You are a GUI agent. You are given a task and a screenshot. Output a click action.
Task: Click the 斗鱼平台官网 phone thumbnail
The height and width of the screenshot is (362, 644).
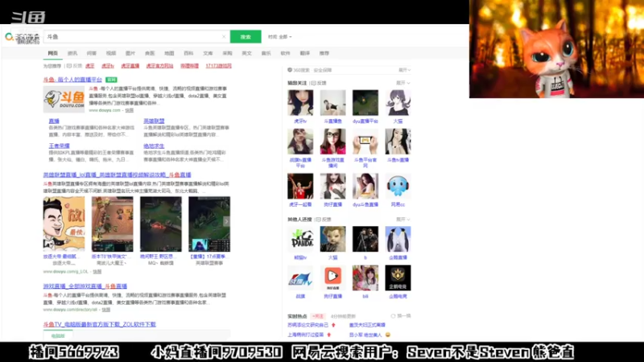pyautogui.click(x=365, y=142)
